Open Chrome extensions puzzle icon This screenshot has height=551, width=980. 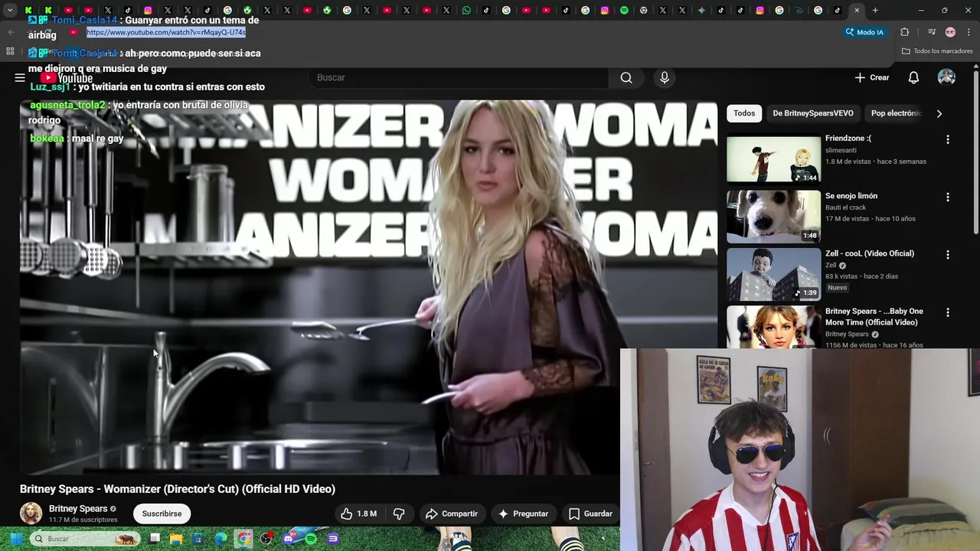pyautogui.click(x=905, y=32)
